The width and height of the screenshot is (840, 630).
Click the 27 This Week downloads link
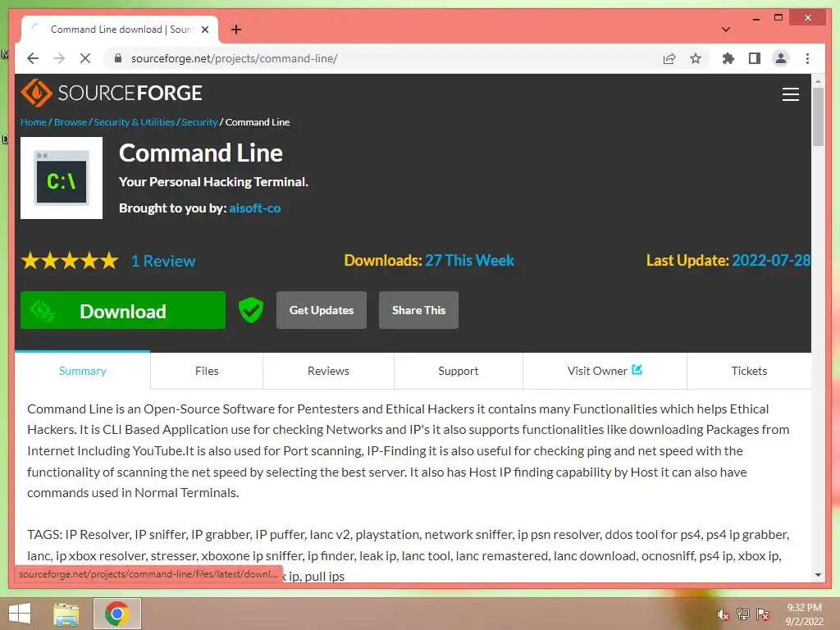tap(469, 260)
